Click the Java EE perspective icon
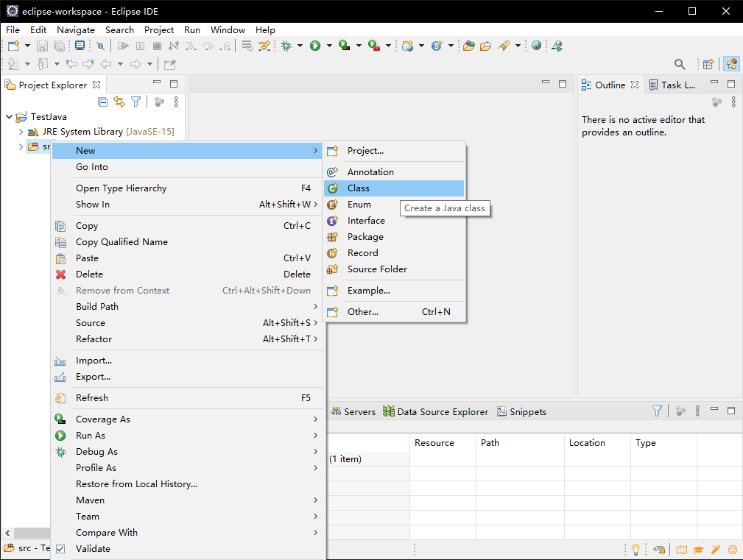The height and width of the screenshot is (560, 743). click(x=732, y=64)
